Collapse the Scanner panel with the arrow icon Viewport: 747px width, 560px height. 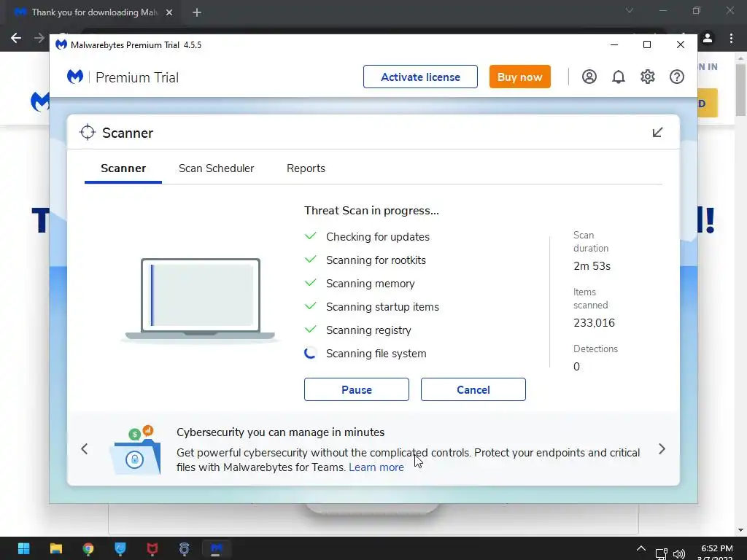657,133
